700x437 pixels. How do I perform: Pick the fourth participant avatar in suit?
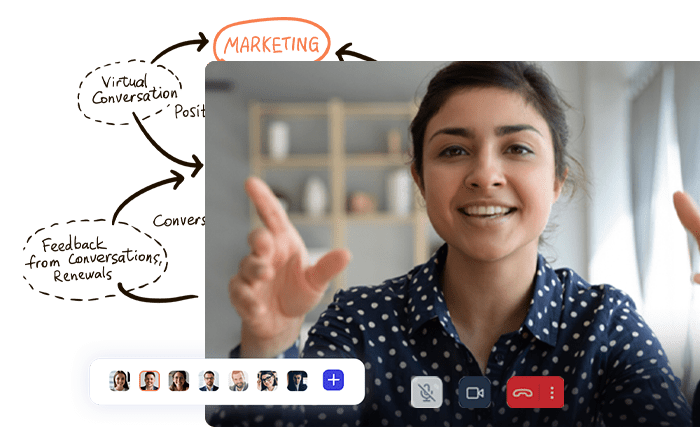click(208, 380)
